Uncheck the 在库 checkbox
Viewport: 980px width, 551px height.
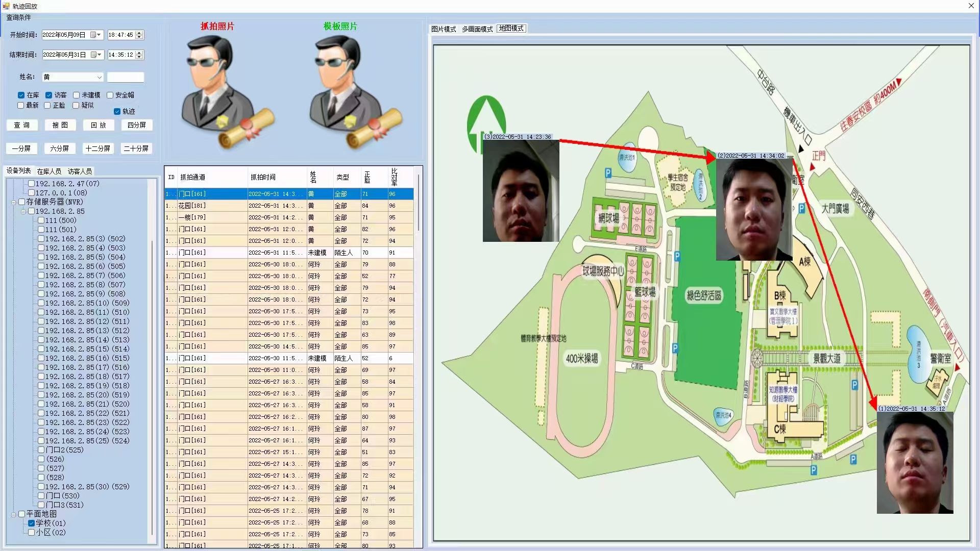pyautogui.click(x=21, y=95)
